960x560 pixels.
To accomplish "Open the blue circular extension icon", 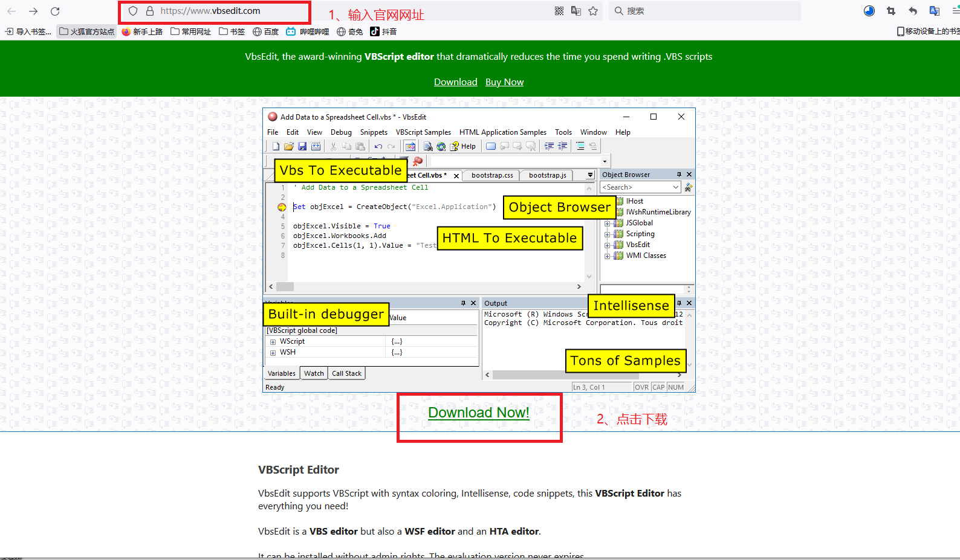I will [869, 11].
